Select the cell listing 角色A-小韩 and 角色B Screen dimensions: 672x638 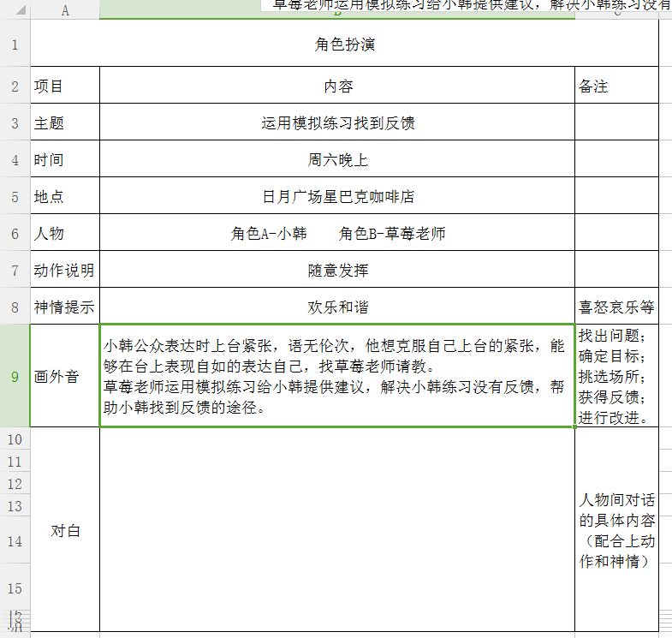click(x=337, y=234)
